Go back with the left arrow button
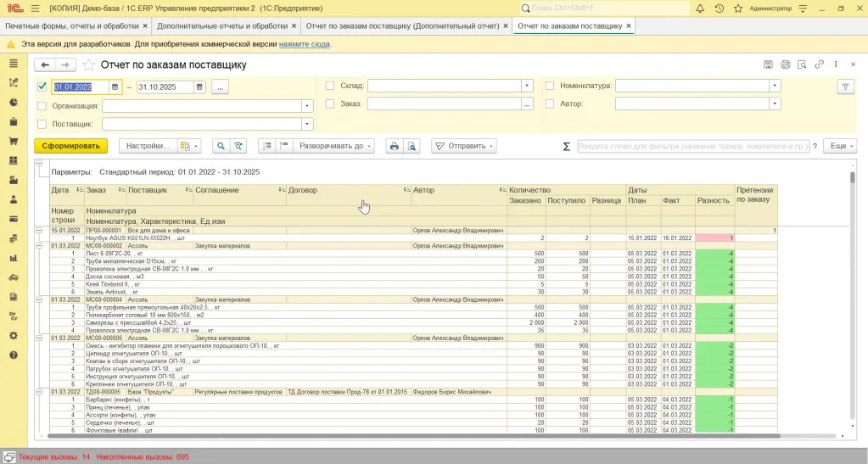The image size is (868, 464). (x=45, y=64)
